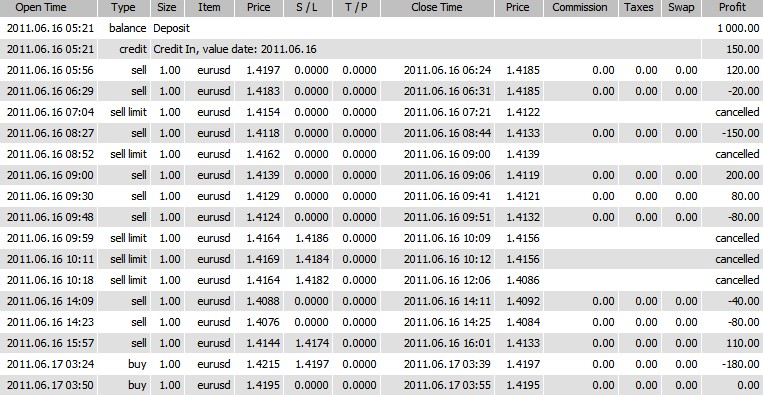
Task: Click open time 2011.06.16 09:48
Action: (x=50, y=216)
